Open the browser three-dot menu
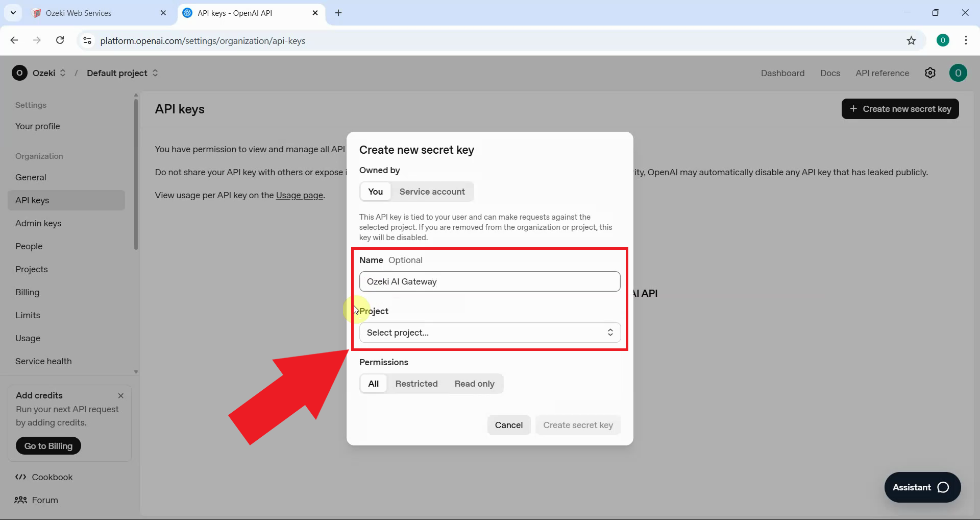Screen dimensions: 980x520 coord(965,40)
